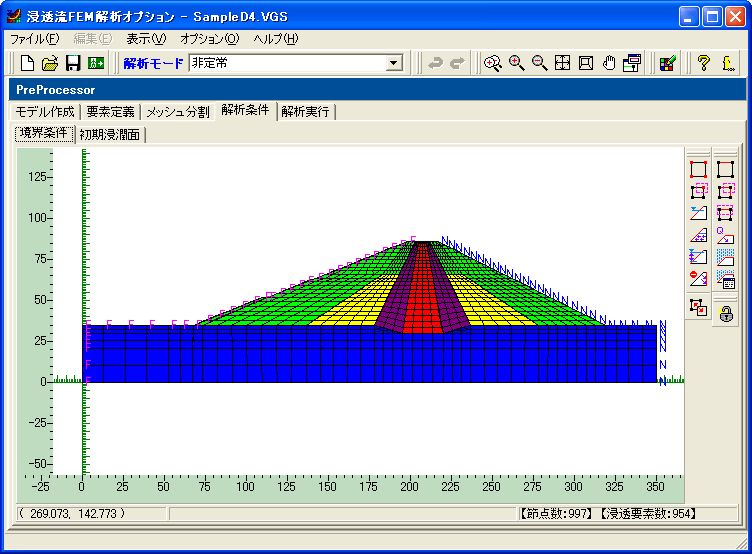Image resolution: width=752 pixels, height=554 pixels.
Task: Switch to the メッシュ分割 tab
Action: click(178, 112)
